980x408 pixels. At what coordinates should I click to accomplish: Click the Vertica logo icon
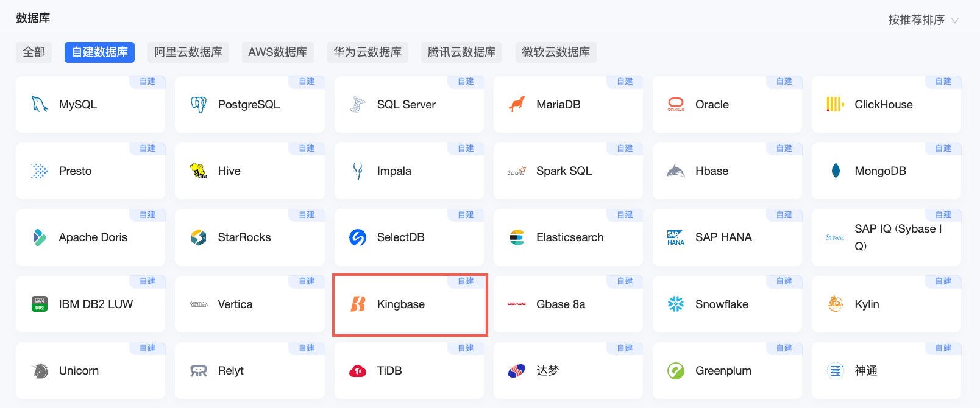(x=199, y=304)
